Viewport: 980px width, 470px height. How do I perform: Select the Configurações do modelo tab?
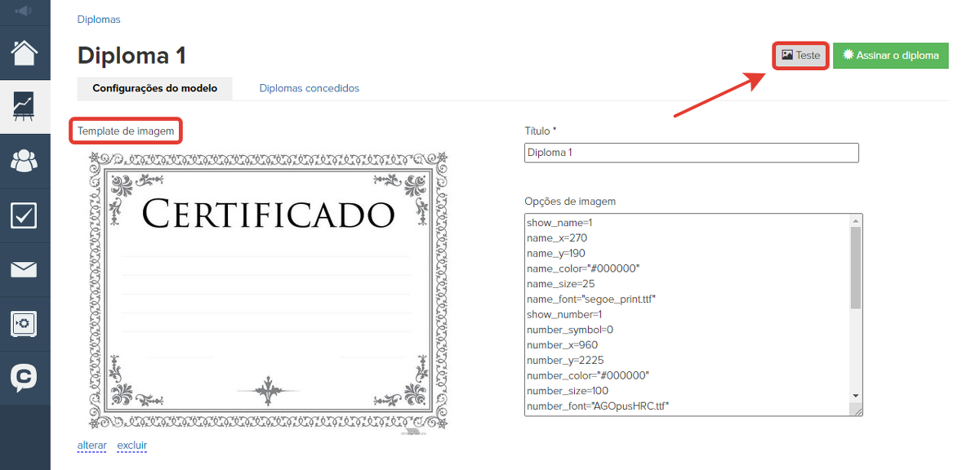click(154, 88)
